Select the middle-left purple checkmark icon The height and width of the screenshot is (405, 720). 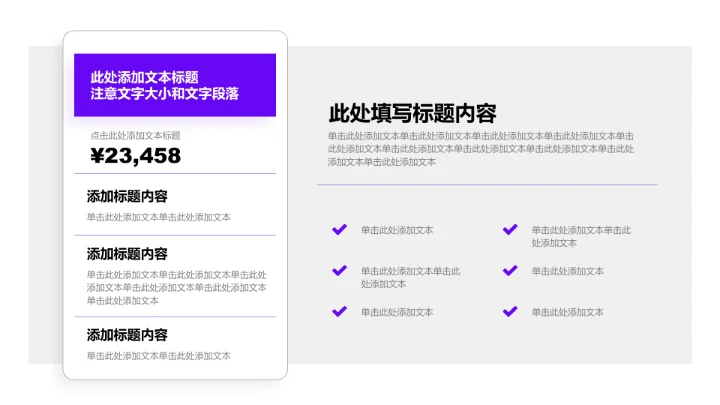click(339, 271)
